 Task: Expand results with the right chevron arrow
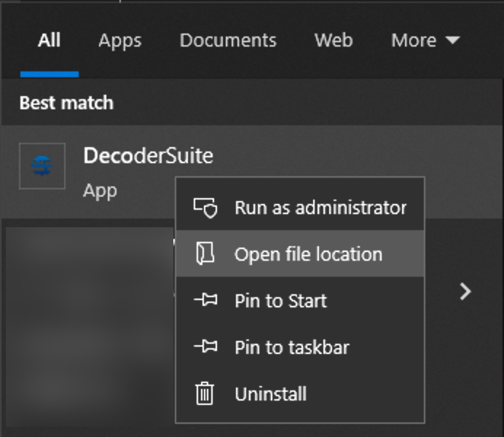coord(465,291)
